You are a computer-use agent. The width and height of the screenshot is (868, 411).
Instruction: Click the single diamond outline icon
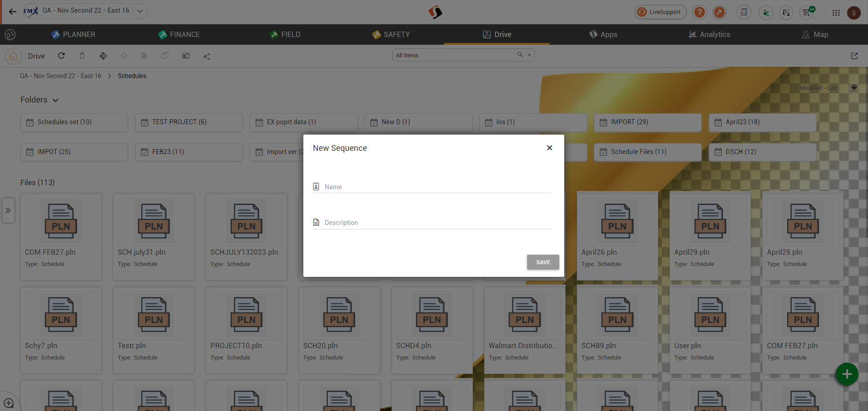[123, 56]
